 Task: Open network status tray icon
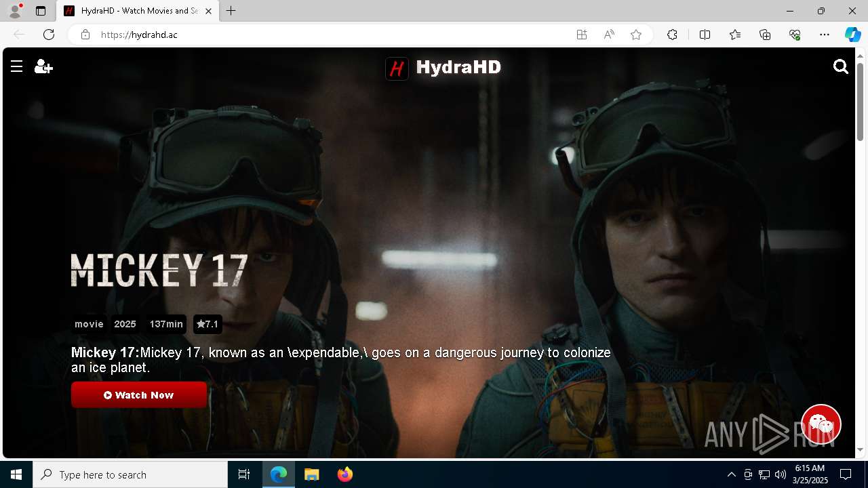(764, 474)
